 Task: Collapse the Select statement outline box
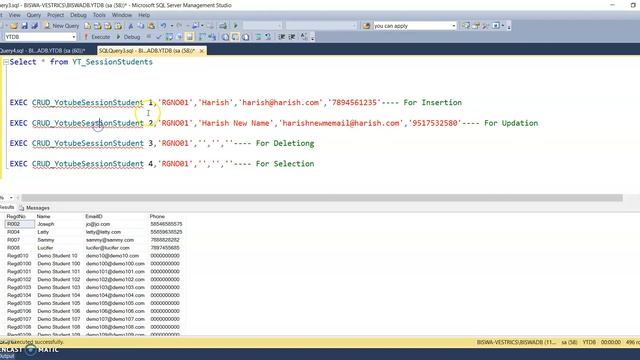pyautogui.click(x=6, y=62)
